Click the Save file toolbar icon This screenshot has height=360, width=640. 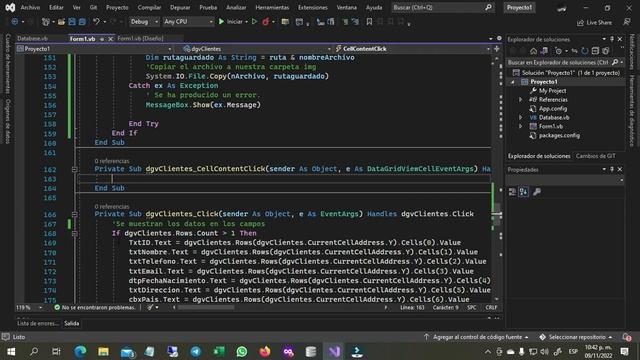pyautogui.click(x=72, y=22)
